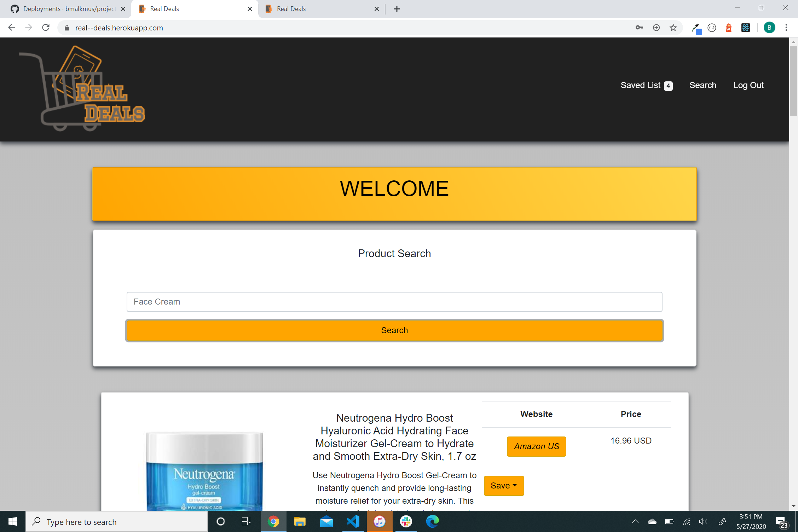Switch to Chrome on the taskbar
The height and width of the screenshot is (532, 798).
[x=273, y=521]
